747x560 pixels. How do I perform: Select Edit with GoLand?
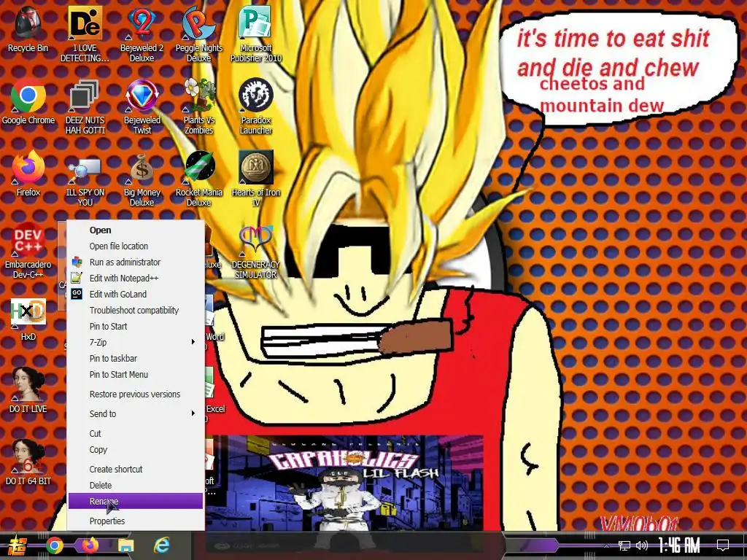tap(135, 295)
